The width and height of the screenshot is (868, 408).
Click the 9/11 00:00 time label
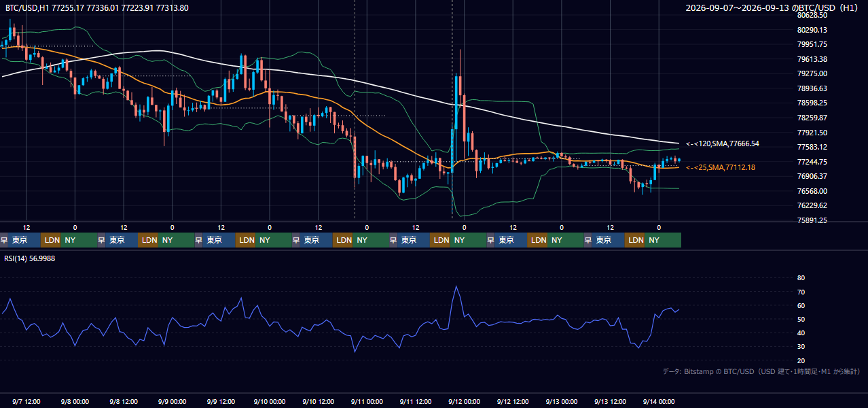[367, 401]
